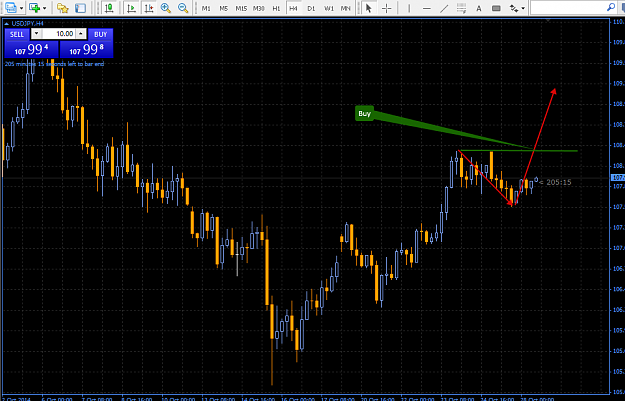Click the New Chart icon with green plus
The height and width of the screenshot is (401, 625).
tap(35, 8)
